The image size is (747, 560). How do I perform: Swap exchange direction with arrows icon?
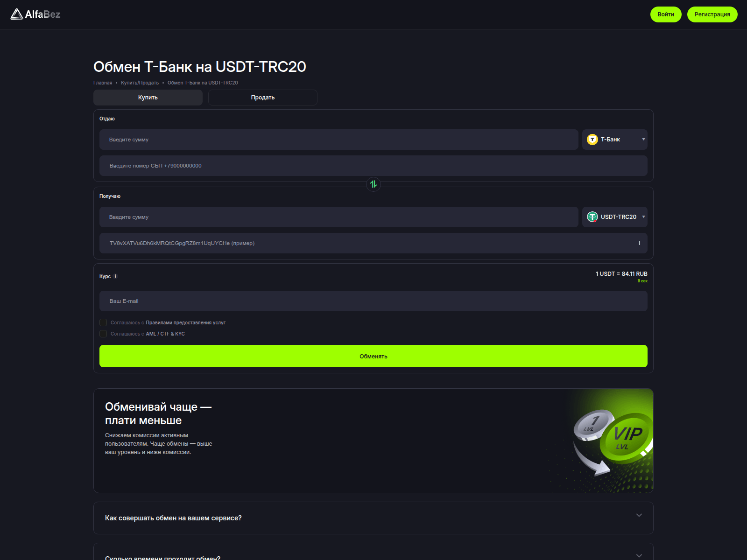[373, 184]
